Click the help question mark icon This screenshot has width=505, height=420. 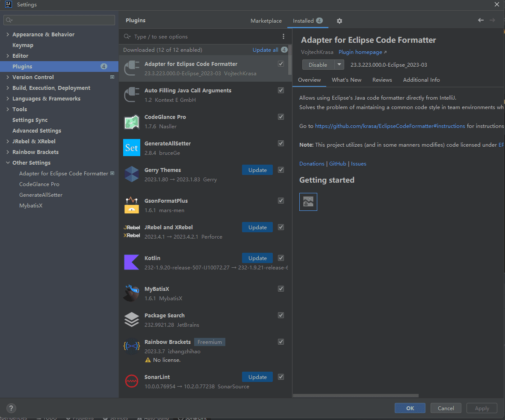coord(12,408)
